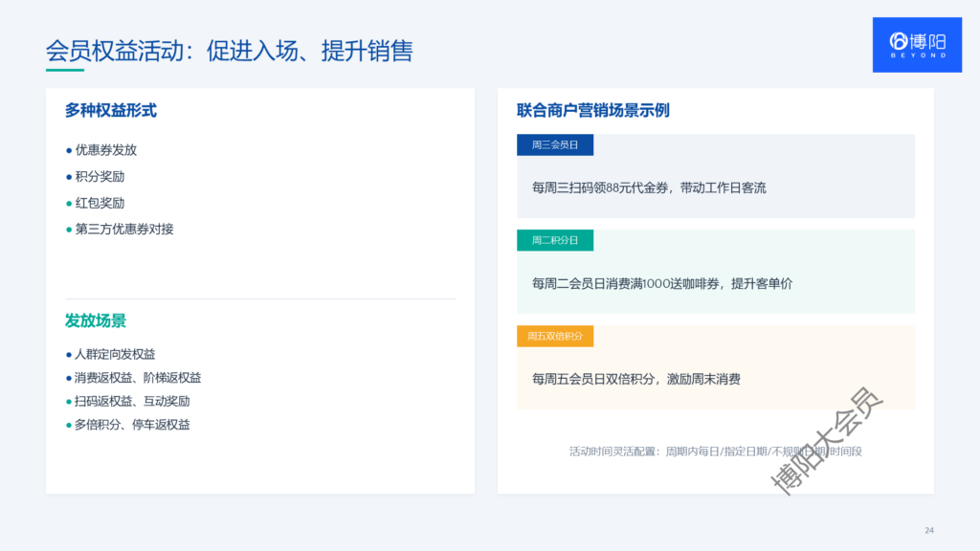Select the text 每周二会员日消费满1000送咖啡券
The width and height of the screenshot is (980, 551).
point(625,283)
